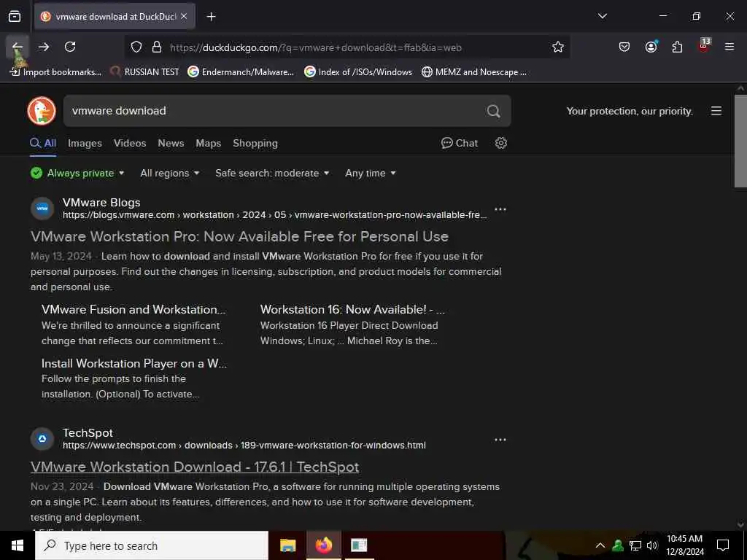Expand the All regions dropdown

pos(169,173)
